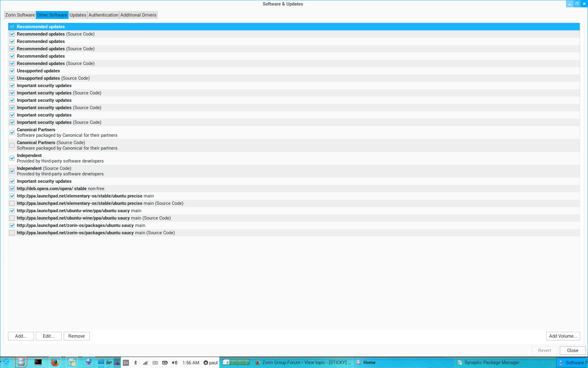This screenshot has height=368, width=588.
Task: Switch to Synaptic Package Manager window
Action: [492, 362]
